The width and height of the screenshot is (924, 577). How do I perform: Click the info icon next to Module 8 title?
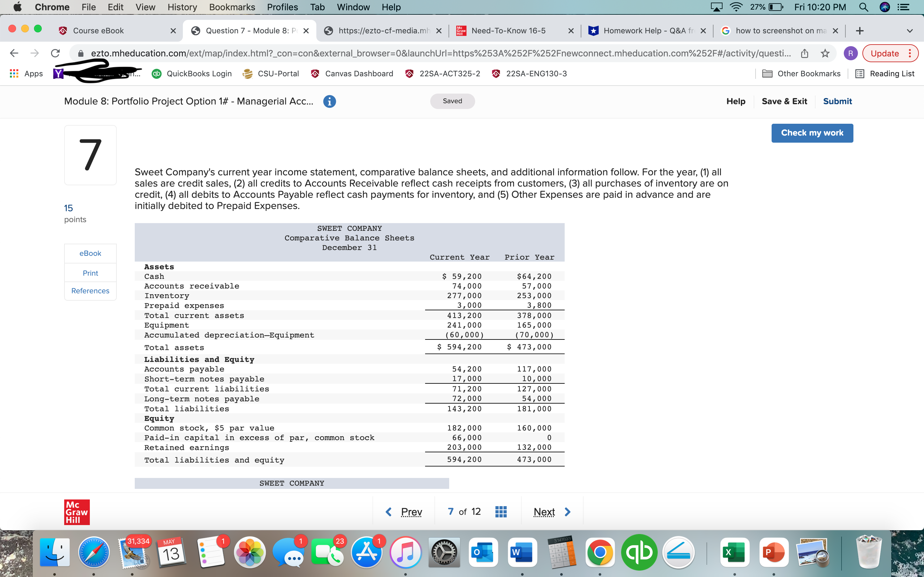click(329, 101)
